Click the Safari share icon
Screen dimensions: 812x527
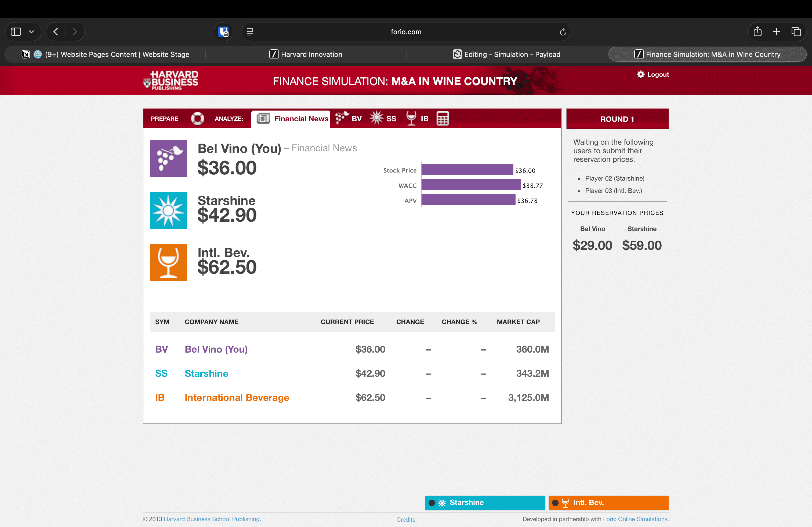pyautogui.click(x=757, y=32)
